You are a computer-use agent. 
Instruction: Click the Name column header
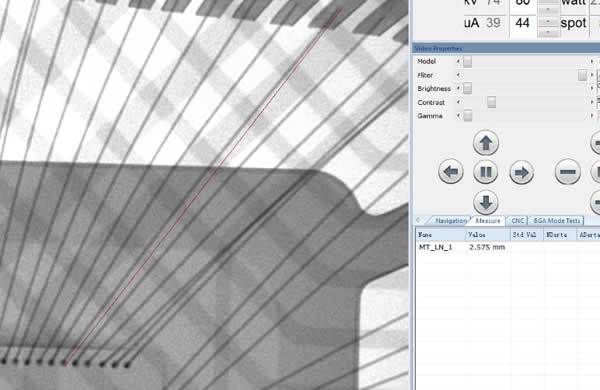click(x=441, y=235)
